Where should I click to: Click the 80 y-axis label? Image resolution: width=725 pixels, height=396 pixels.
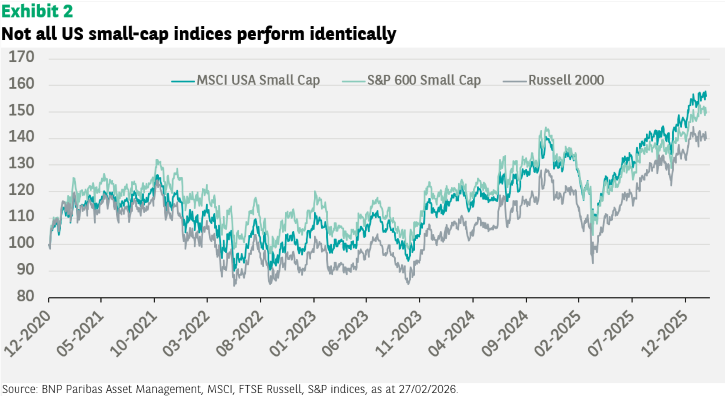coord(25,296)
